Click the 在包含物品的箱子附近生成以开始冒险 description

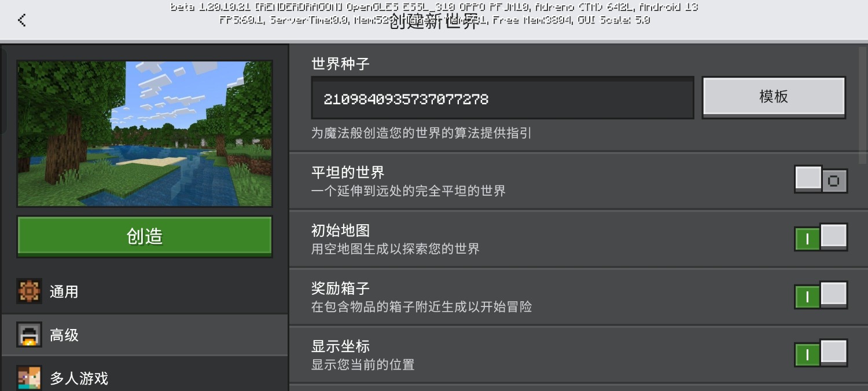pos(421,306)
